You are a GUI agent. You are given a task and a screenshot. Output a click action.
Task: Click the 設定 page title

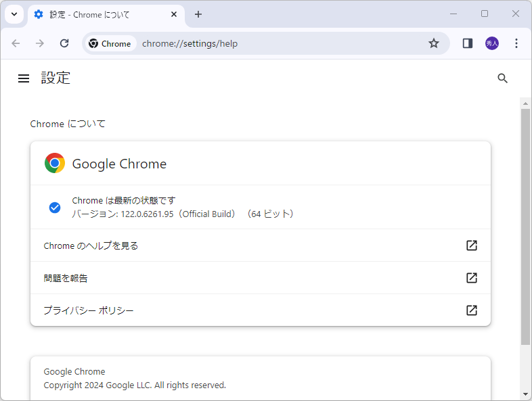click(56, 78)
